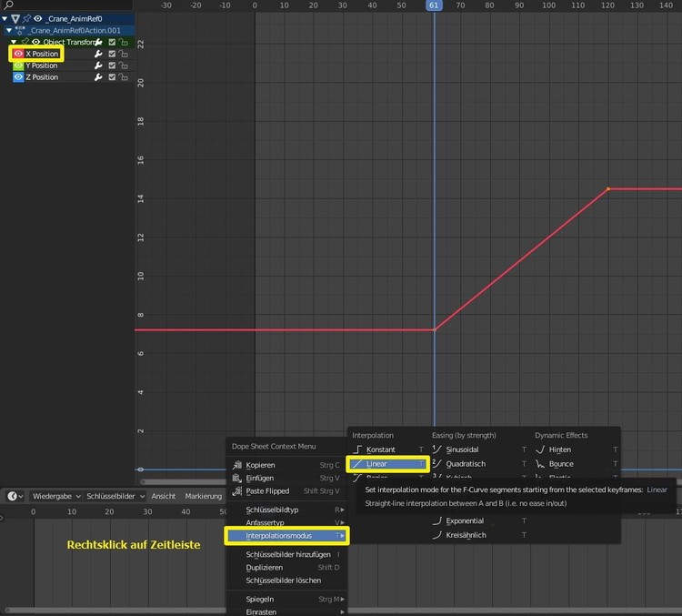Image resolution: width=682 pixels, height=616 pixels.
Task: Click the wrench modifier icon for X Position
Action: point(98,54)
